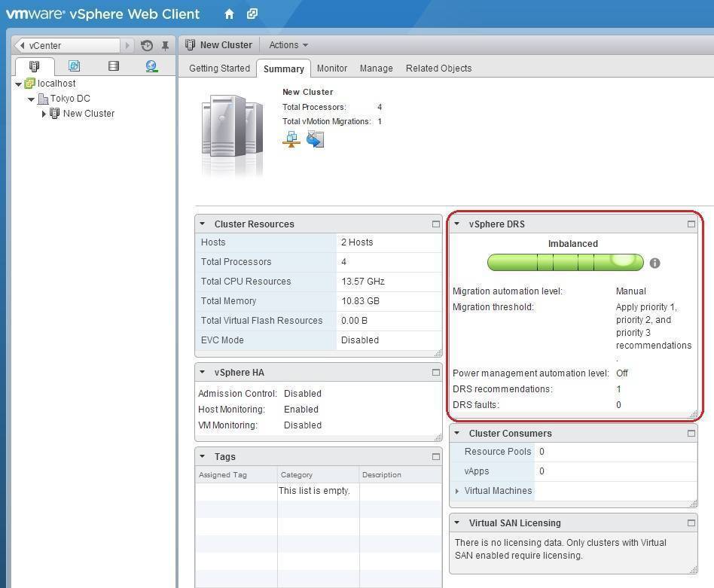Click the navigator history icon
The image size is (714, 588).
pos(147,45)
